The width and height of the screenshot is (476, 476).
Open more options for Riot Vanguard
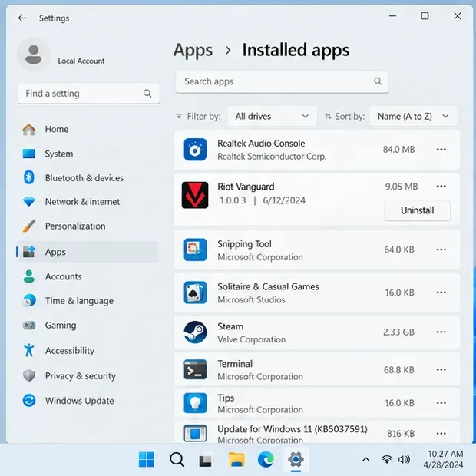[x=441, y=186]
